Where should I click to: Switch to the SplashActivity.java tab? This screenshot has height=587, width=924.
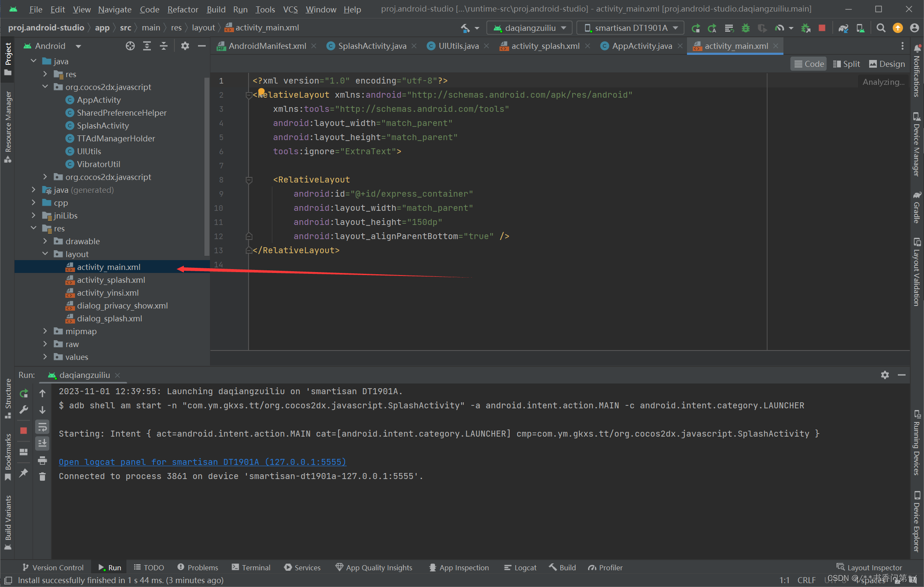pyautogui.click(x=372, y=46)
